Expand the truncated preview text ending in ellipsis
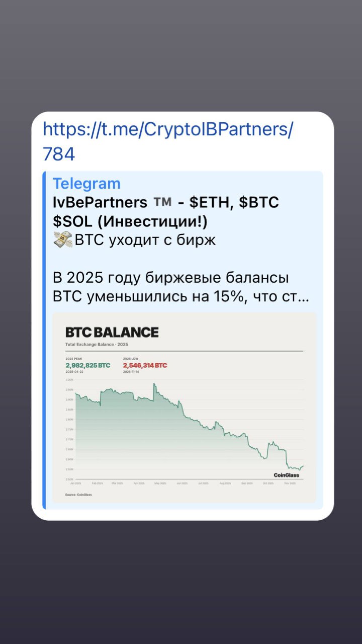Viewport: 362px width, 644px height. tap(181, 297)
